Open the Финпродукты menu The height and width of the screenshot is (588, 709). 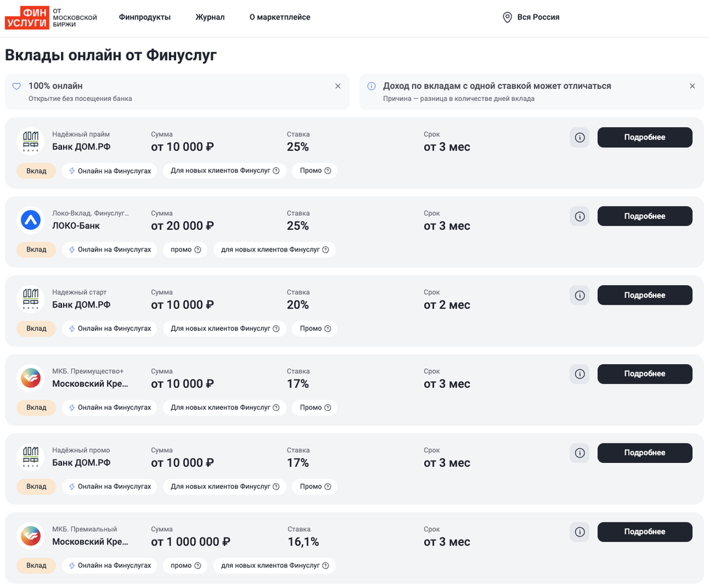click(x=145, y=17)
